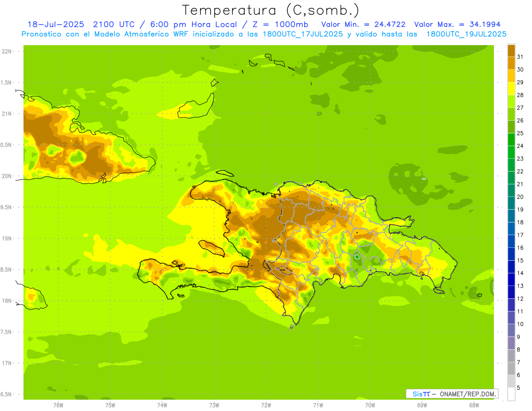Click the '2100 UTC' time text
Screen dimensions: 532x411
(114, 24)
